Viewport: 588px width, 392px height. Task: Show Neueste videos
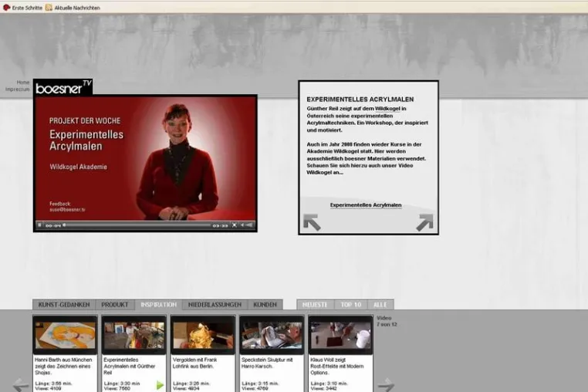(x=315, y=305)
